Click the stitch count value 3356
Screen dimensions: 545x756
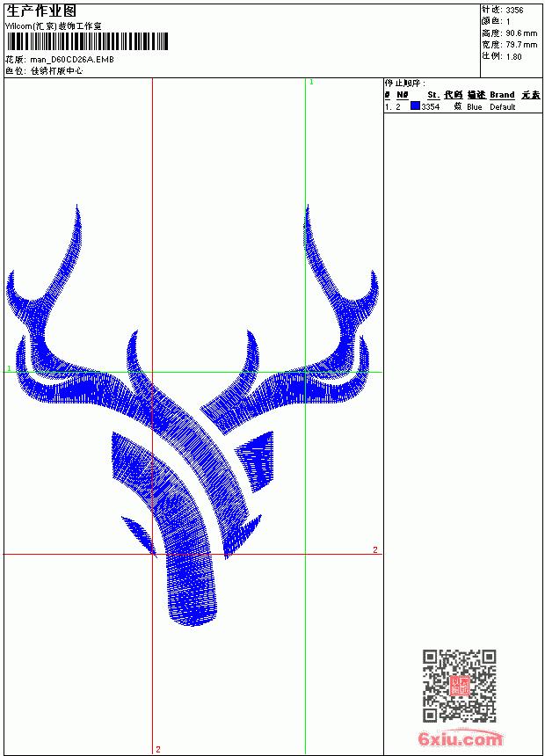tap(514, 11)
